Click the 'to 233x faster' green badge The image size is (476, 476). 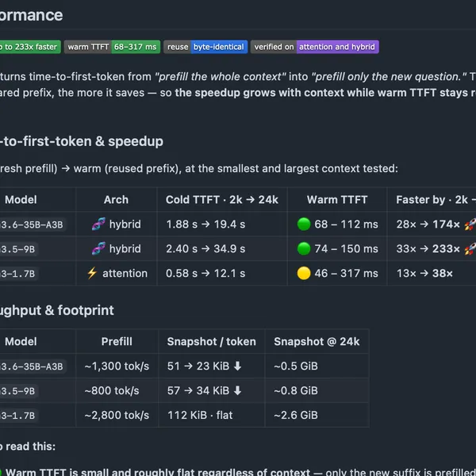(x=30, y=47)
